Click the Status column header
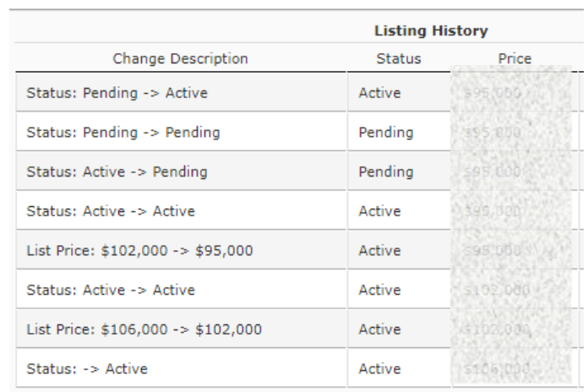Screen dimensions: 588x392 click(x=399, y=59)
